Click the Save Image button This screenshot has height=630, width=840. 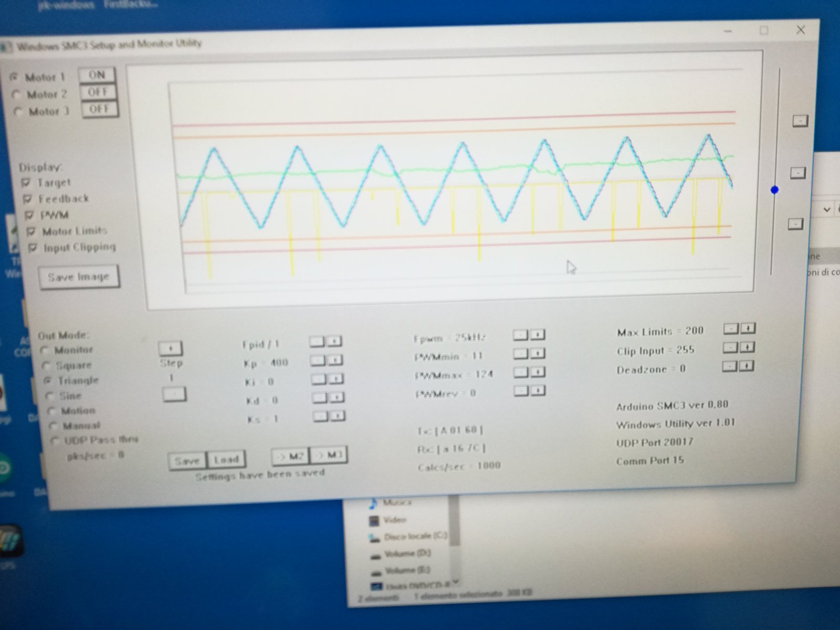[79, 277]
